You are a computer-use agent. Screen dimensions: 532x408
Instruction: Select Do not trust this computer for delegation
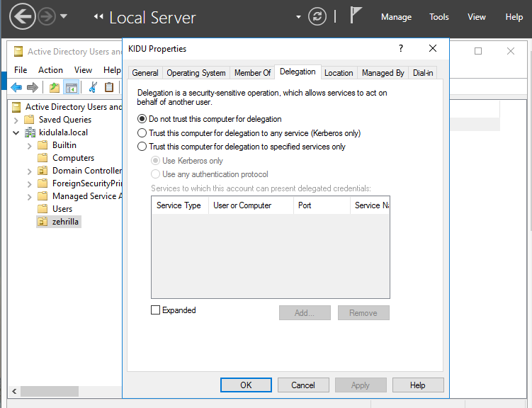point(142,119)
